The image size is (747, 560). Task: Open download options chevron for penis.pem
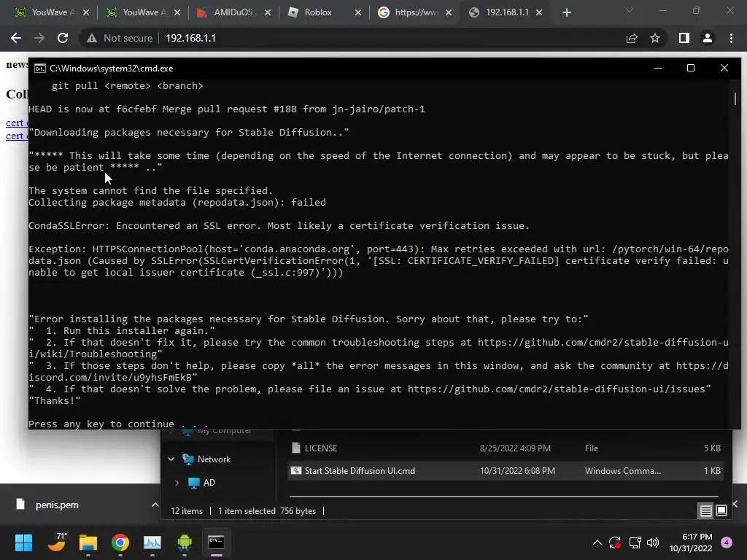[155, 505]
